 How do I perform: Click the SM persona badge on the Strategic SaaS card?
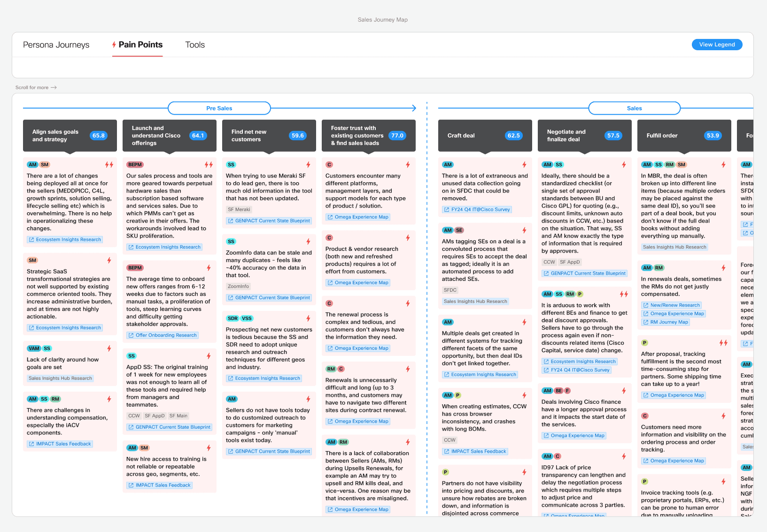[x=32, y=260]
